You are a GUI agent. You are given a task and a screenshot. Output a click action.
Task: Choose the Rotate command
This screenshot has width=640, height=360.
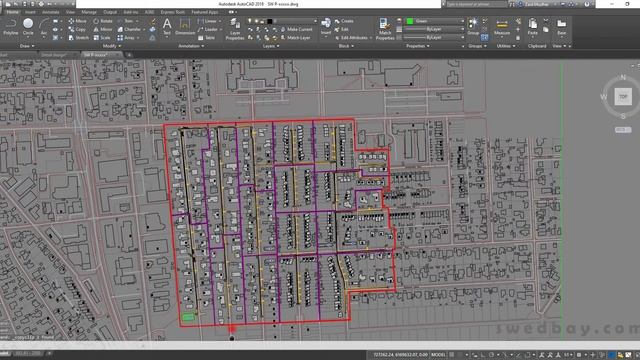pos(103,21)
